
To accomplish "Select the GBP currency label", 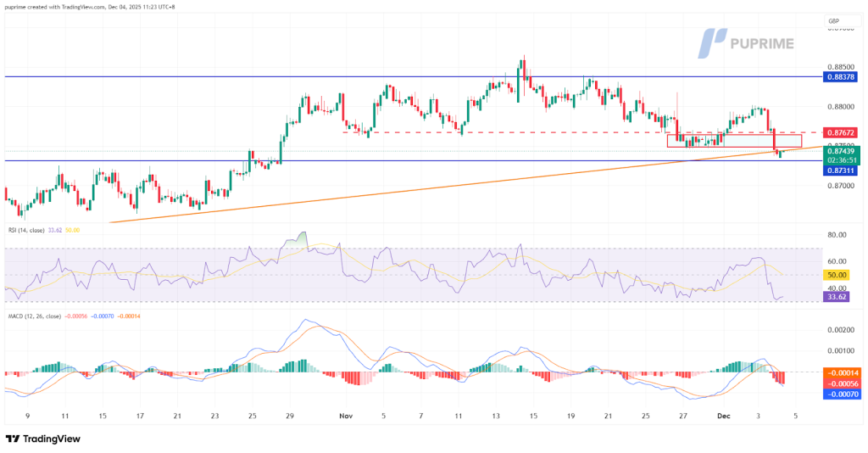I will point(832,21).
